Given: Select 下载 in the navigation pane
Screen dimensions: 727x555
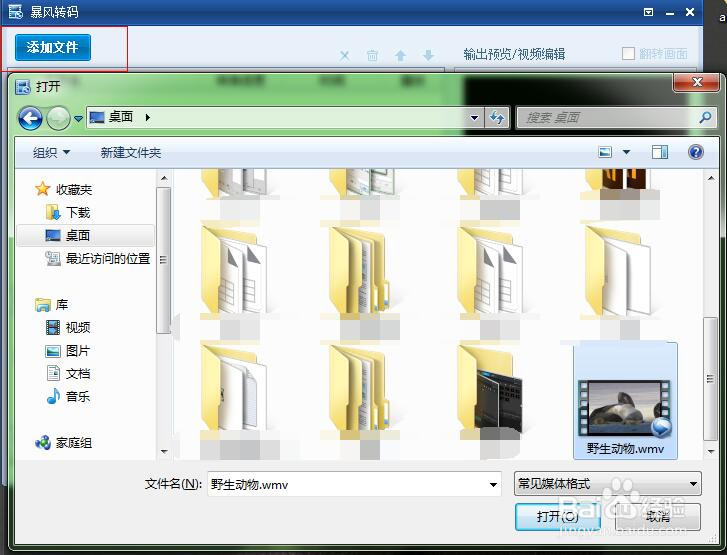Looking at the screenshot, I should 68,212.
